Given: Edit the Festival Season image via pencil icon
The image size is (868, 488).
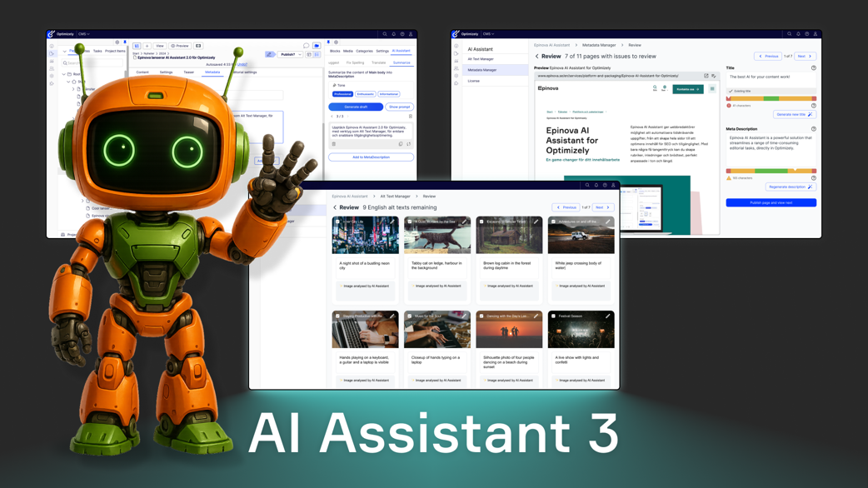Looking at the screenshot, I should tap(608, 316).
